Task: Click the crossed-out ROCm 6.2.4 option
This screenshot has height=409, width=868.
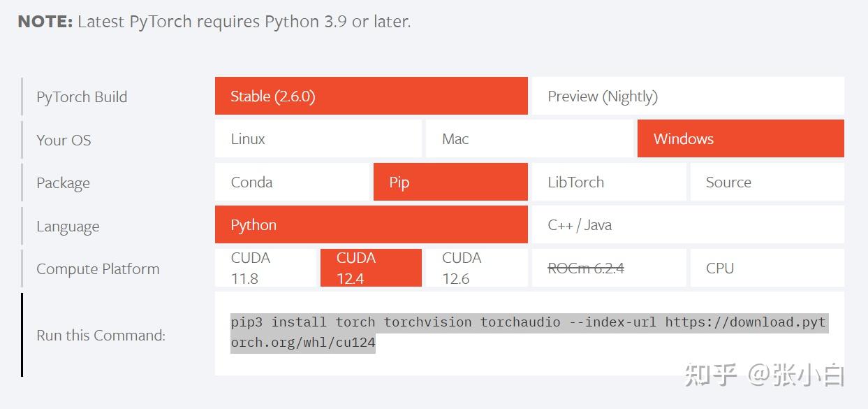Action: coord(608,268)
